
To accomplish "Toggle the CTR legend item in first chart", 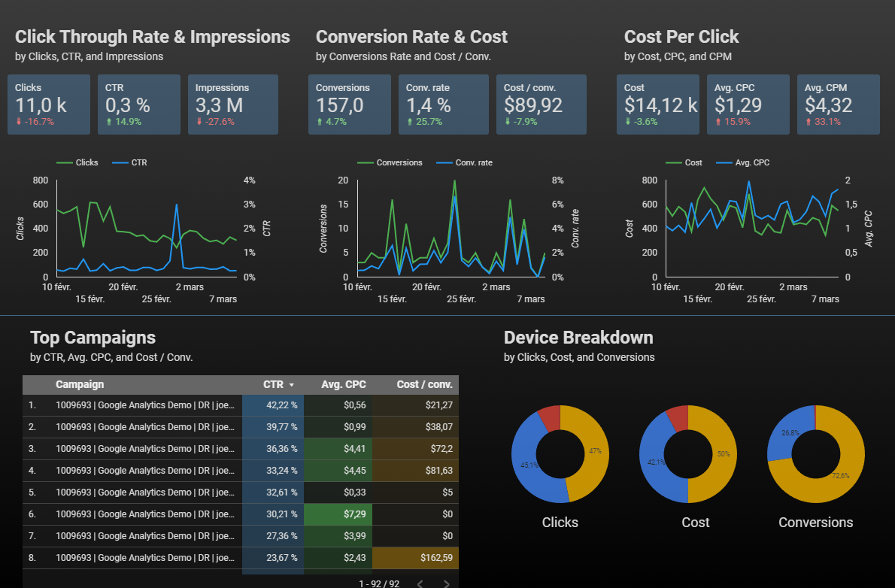I will pos(129,162).
